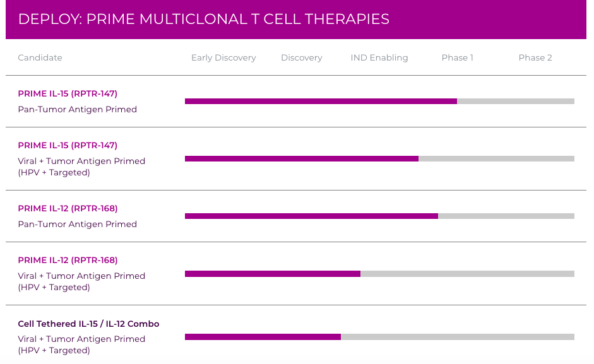Open first PRIME IL-15 (RPTR-147) candidate link

(x=68, y=93)
